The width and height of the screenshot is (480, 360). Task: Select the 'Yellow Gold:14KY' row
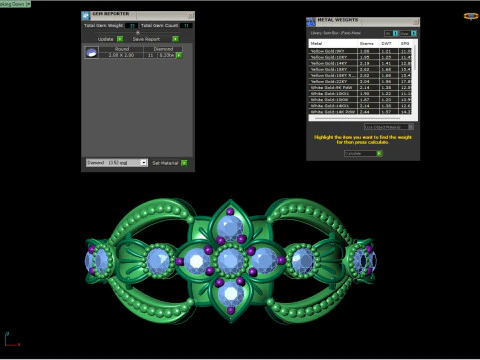360,63
